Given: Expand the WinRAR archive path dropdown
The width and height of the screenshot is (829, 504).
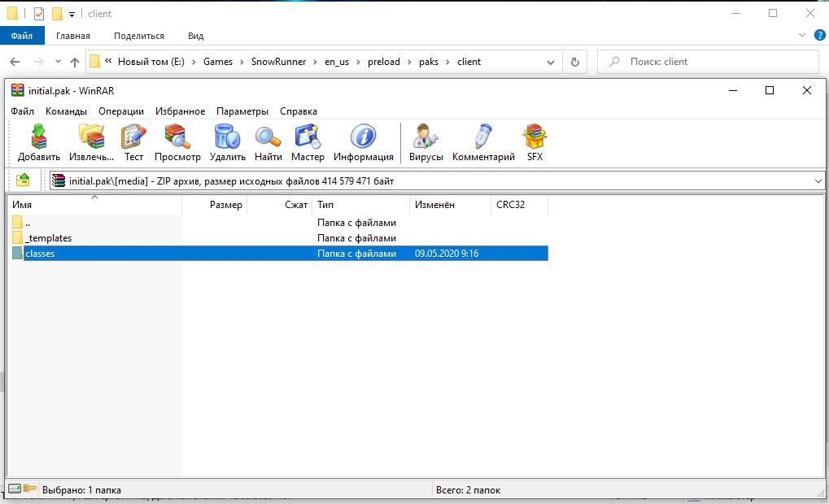Looking at the screenshot, I should coord(817,181).
